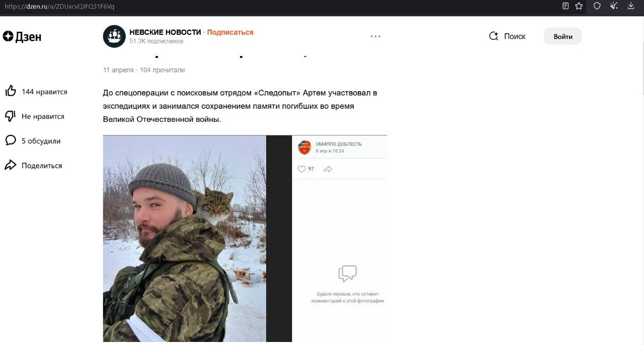
Task: Subscribe via Подписаться link
Action: tap(230, 32)
